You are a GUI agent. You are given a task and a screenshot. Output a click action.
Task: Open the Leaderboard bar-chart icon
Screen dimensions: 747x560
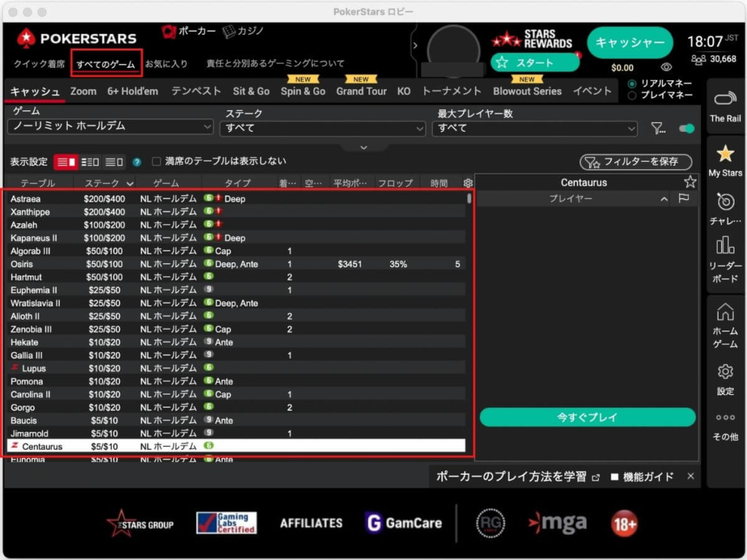725,245
